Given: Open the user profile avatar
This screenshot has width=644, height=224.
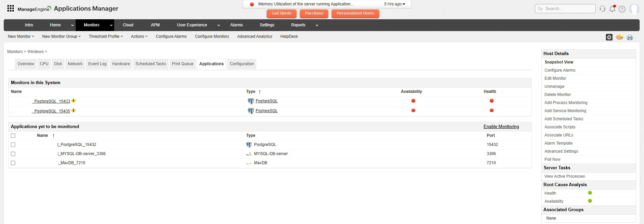Looking at the screenshot, I should 634,9.
